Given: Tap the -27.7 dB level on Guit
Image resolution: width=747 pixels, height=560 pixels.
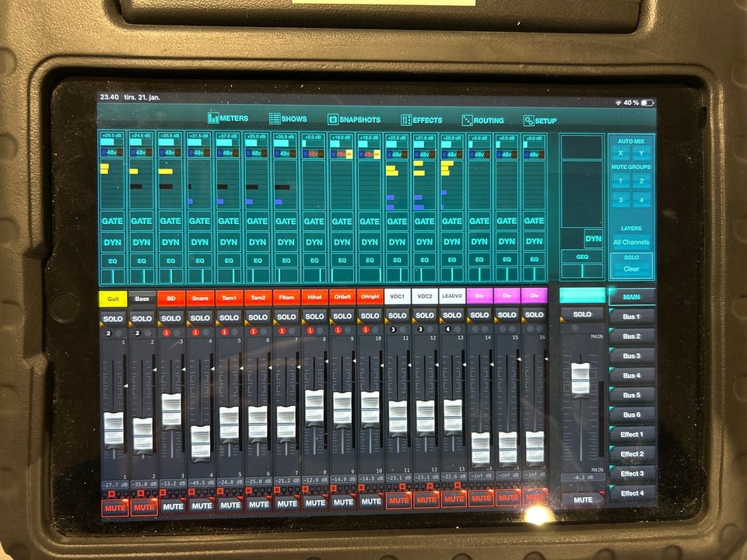Looking at the screenshot, I should coord(114,485).
